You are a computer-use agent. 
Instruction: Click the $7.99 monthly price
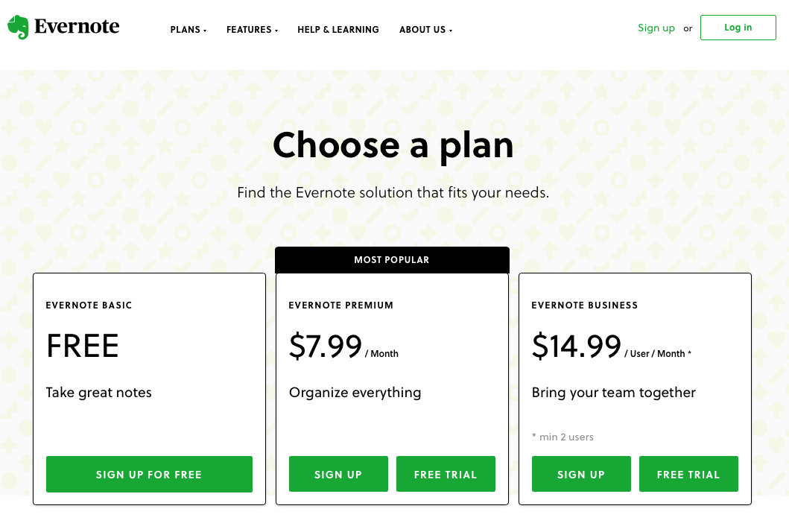coord(326,346)
